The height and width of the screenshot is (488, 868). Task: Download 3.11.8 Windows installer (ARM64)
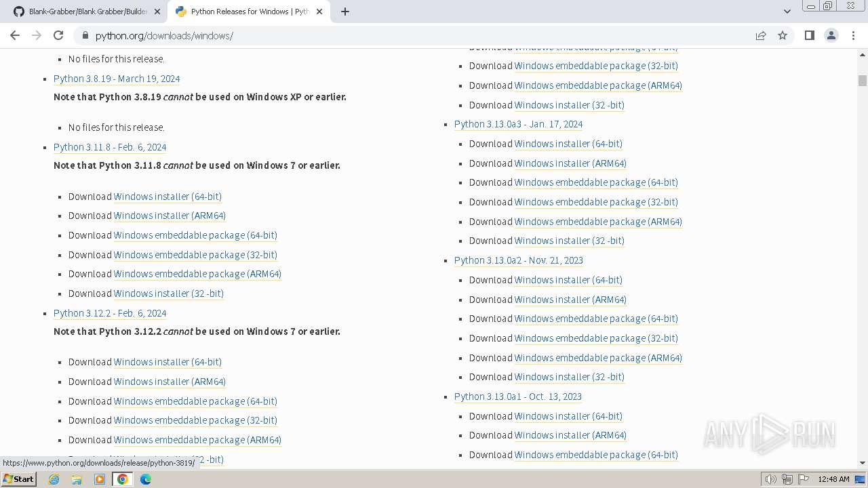pos(170,216)
